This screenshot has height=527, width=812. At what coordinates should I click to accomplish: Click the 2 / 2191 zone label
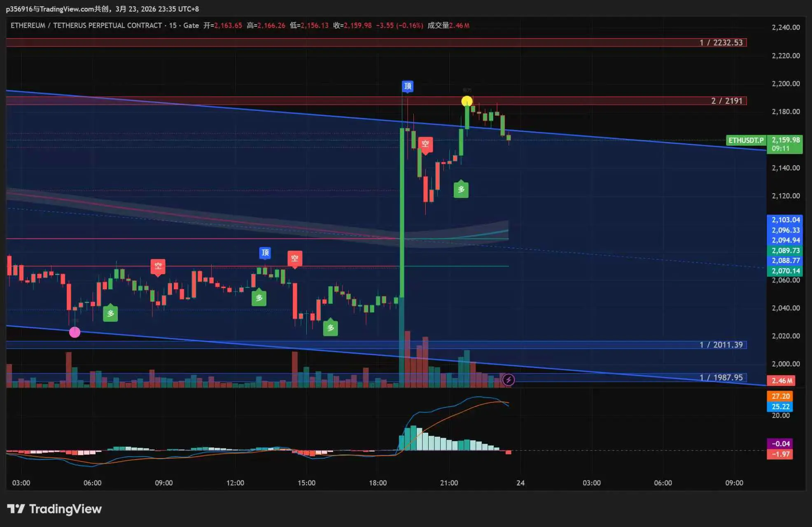coord(726,101)
